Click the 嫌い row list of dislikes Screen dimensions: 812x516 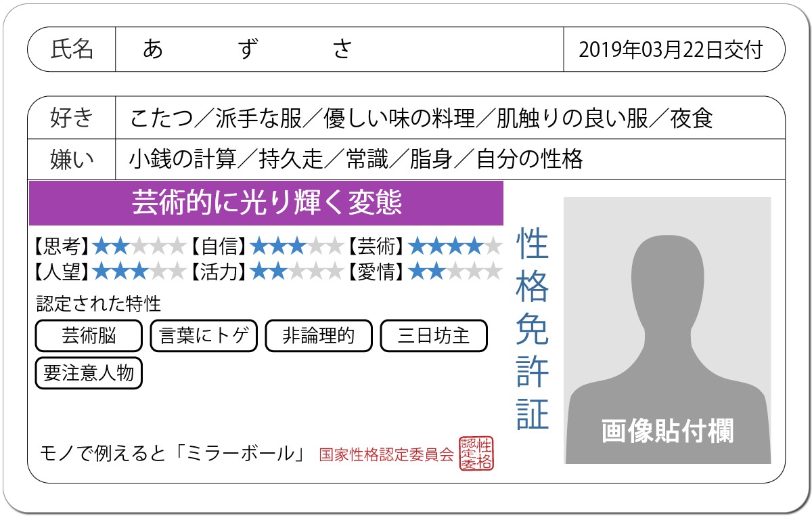(355, 159)
